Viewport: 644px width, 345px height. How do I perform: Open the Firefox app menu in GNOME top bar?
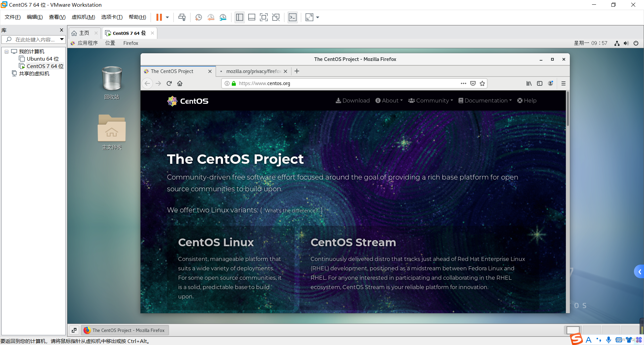pyautogui.click(x=130, y=43)
